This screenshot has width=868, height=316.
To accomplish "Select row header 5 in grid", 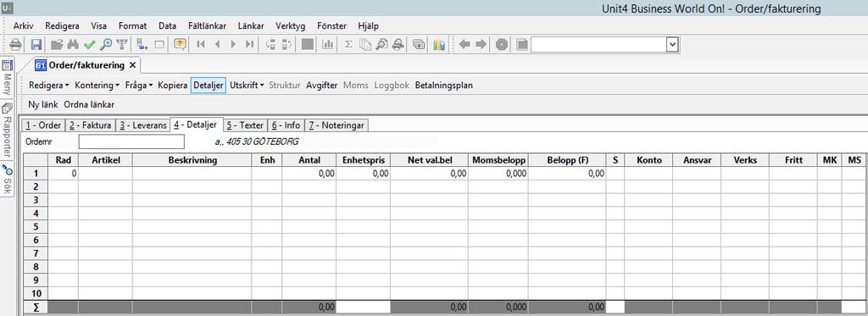I will tap(36, 226).
